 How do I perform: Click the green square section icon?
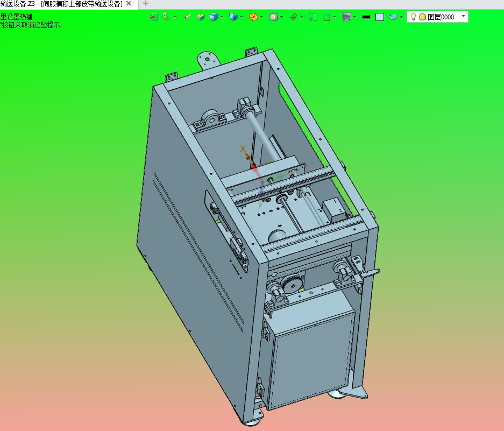pos(313,17)
